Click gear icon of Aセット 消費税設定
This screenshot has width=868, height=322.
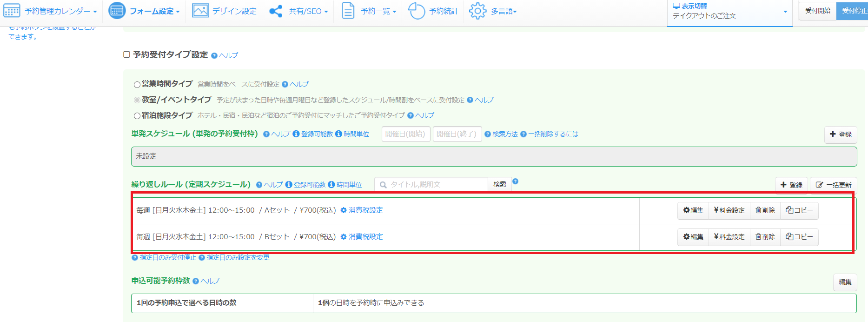tap(344, 210)
